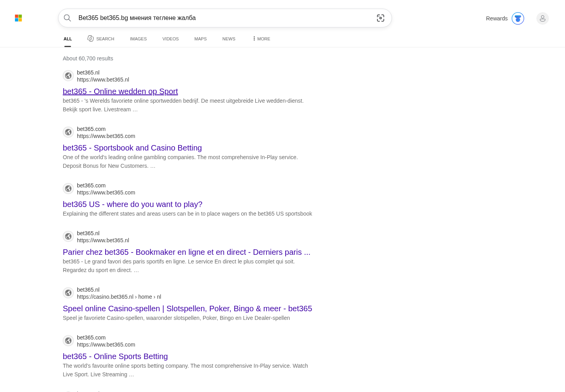Viewport: 565px width, 392px height.
Task: Click the search magnifier icon
Action: point(67,18)
